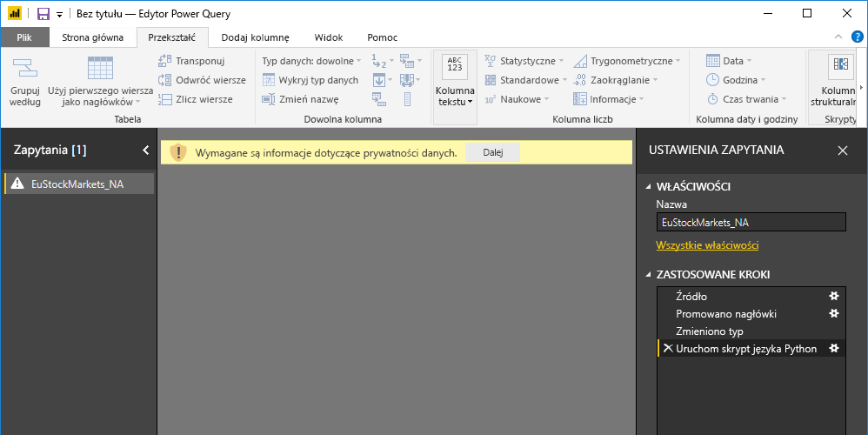Open the Plik tab
Screen dimensions: 868x435
24,37
